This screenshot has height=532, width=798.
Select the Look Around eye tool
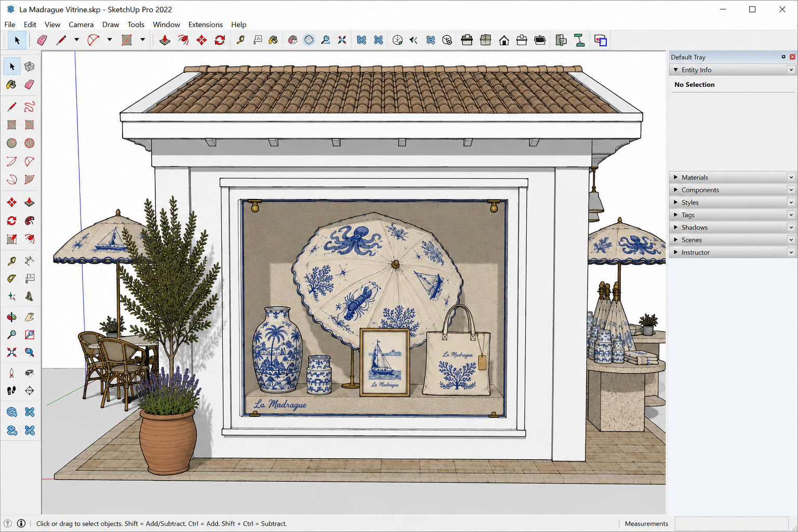[30, 373]
